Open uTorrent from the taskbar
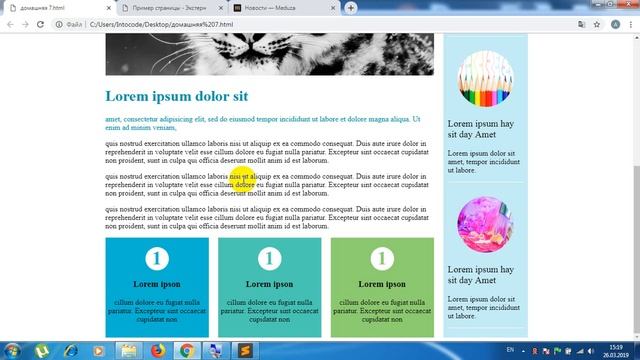640x360 pixels. point(42,351)
